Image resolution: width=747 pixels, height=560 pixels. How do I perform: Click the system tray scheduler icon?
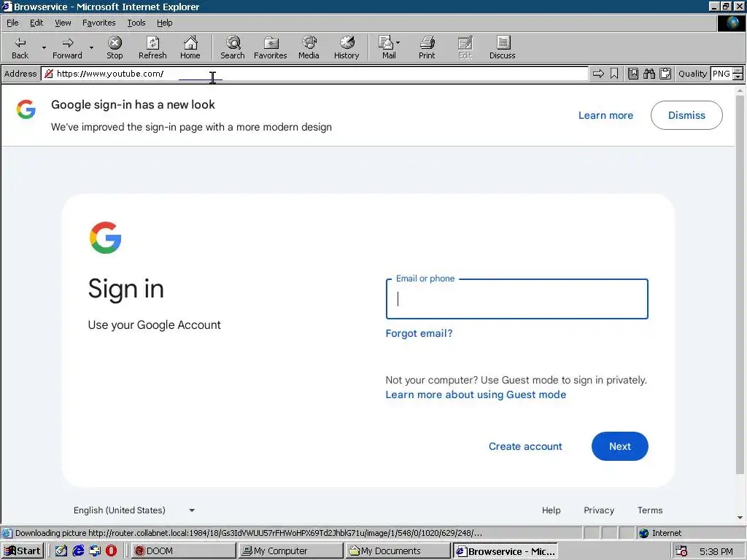pyautogui.click(x=682, y=551)
